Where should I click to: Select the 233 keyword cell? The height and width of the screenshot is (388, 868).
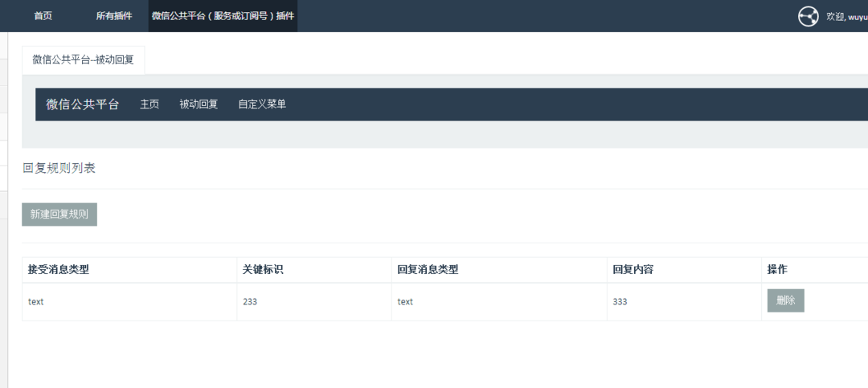[314, 302]
